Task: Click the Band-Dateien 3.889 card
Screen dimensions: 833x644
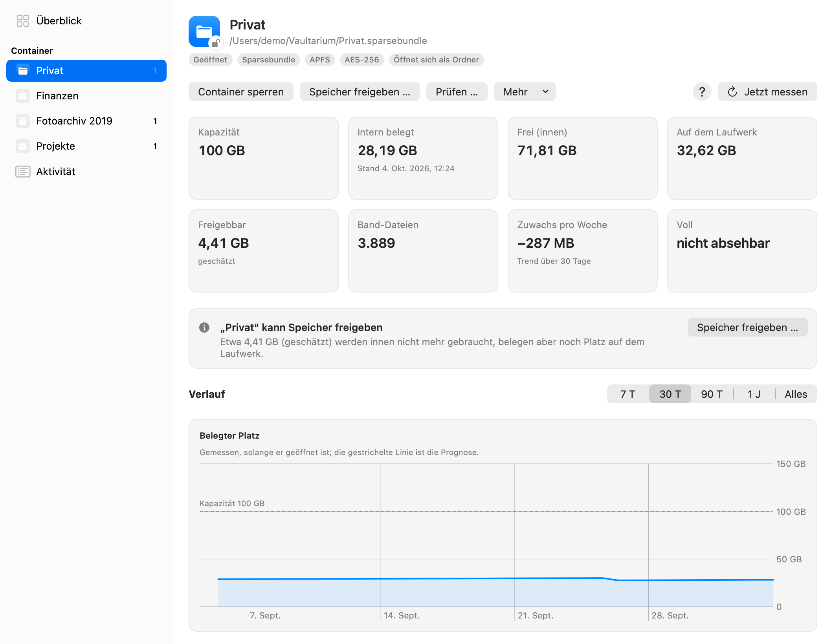Action: click(x=423, y=251)
